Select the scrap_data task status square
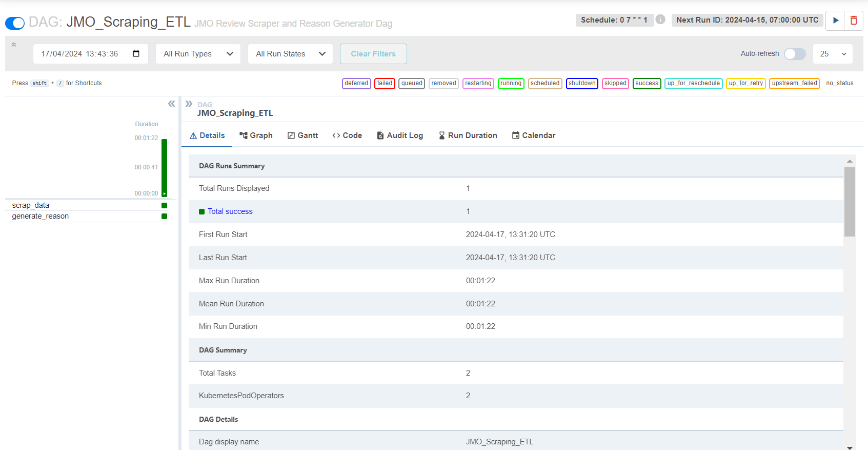The height and width of the screenshot is (450, 868). [x=164, y=205]
